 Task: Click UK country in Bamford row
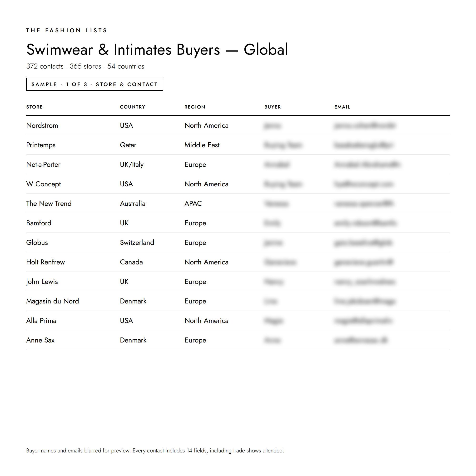pos(124,223)
